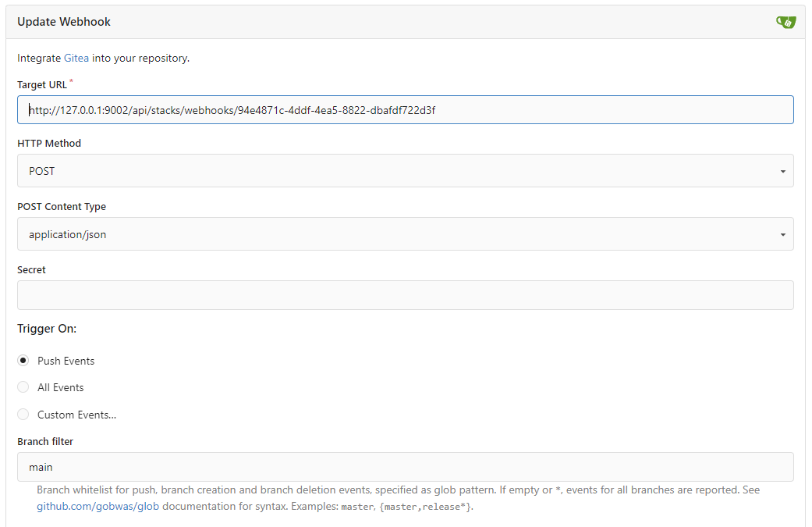Open the application/json content type list

click(x=406, y=233)
